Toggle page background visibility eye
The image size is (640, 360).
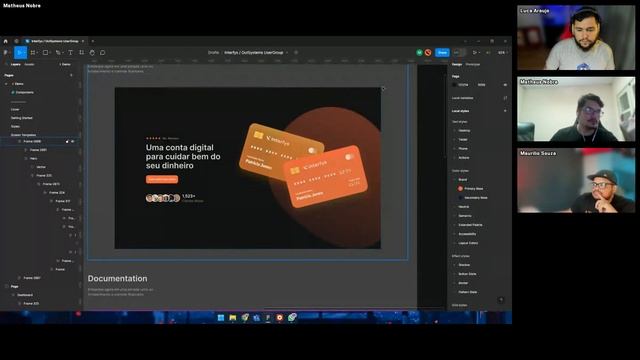(505, 85)
